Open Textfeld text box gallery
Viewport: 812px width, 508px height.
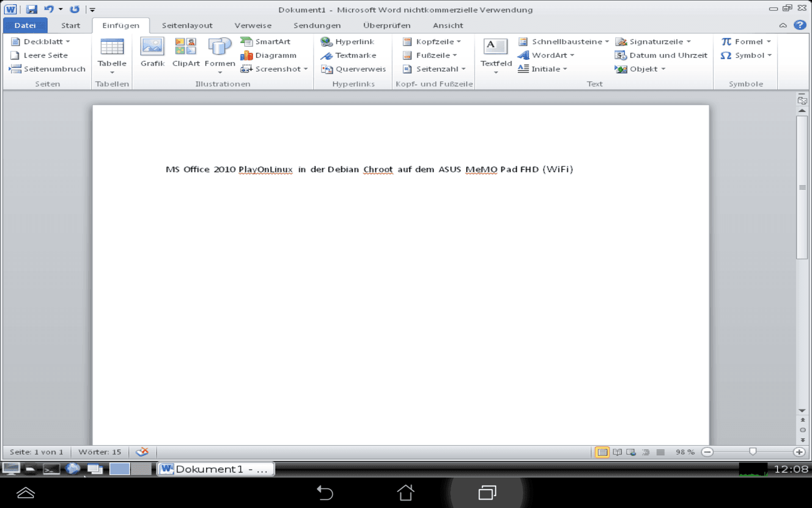496,56
